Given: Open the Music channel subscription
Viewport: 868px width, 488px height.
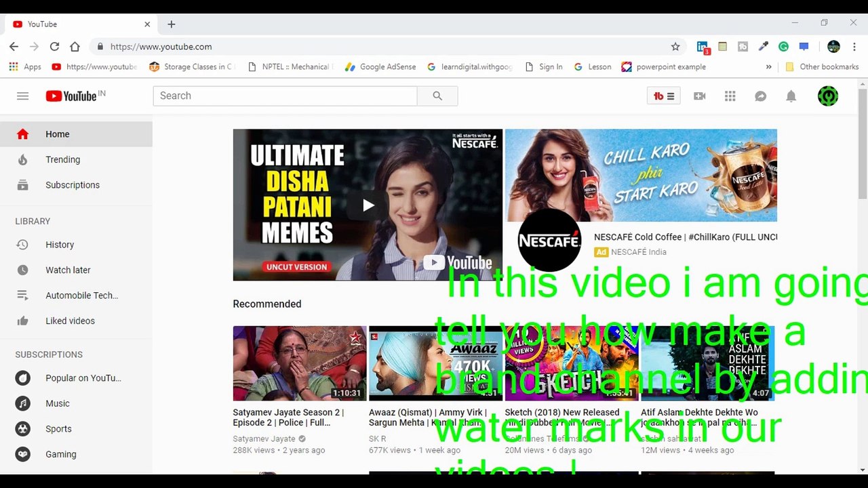Looking at the screenshot, I should pos(76,403).
